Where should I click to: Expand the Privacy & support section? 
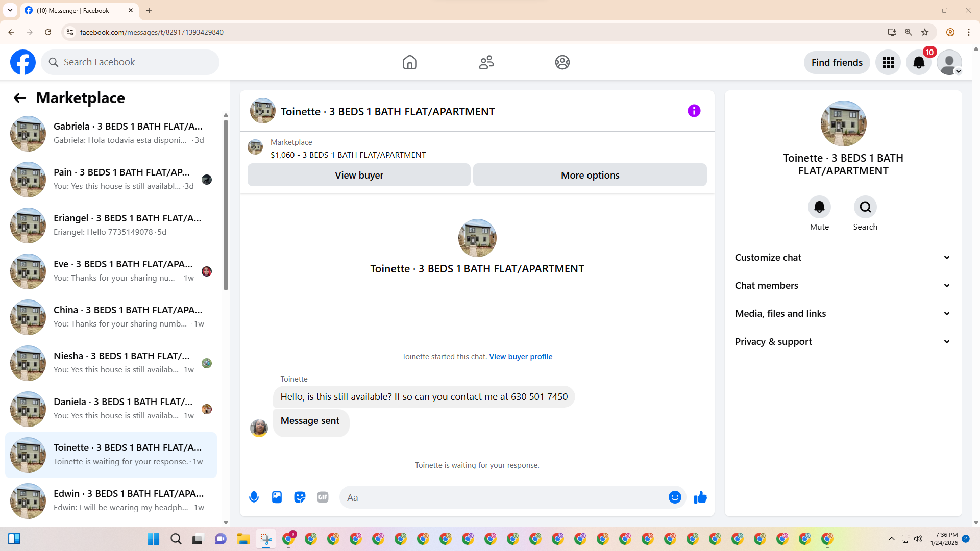click(x=843, y=341)
